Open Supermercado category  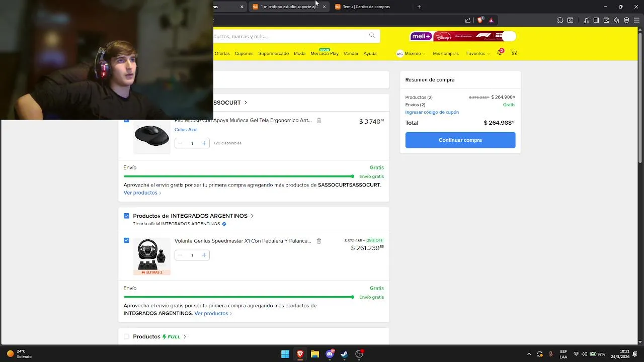pos(273,53)
